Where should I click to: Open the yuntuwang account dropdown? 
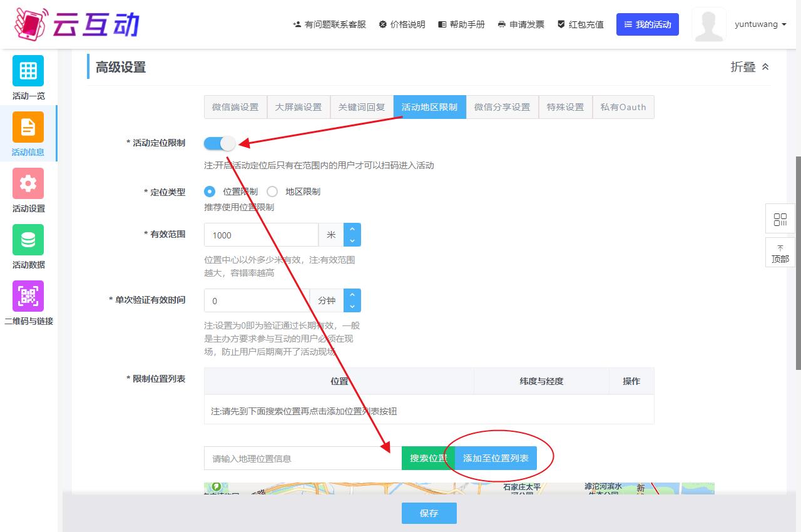(760, 24)
